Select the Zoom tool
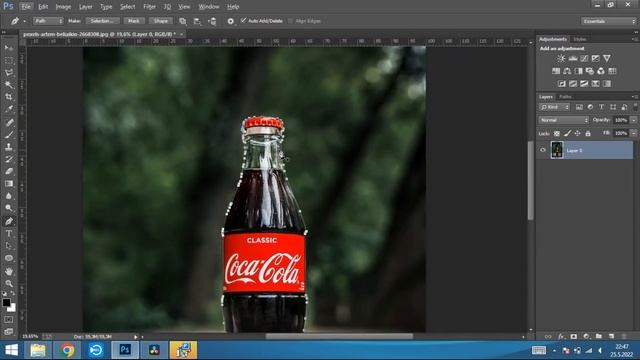The image size is (640, 360). point(9,283)
